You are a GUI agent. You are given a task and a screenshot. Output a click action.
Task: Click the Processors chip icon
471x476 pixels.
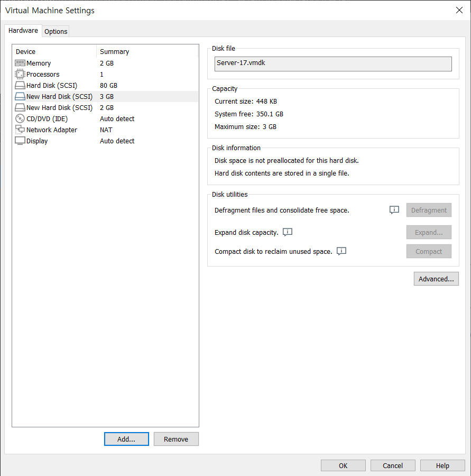pos(20,74)
